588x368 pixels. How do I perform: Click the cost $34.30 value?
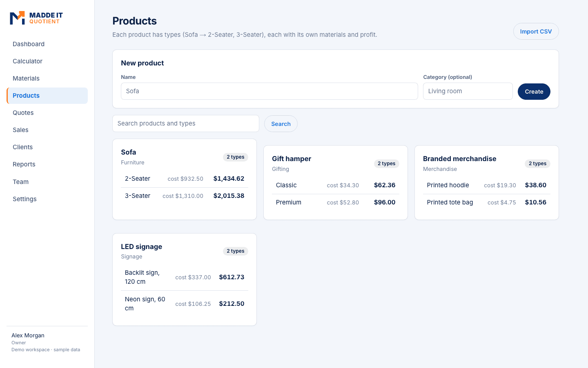tap(343, 185)
